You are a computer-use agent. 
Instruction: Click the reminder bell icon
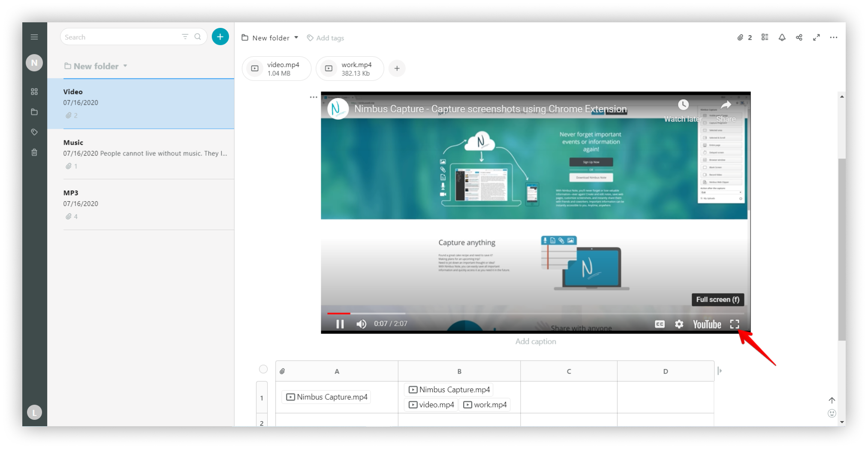[x=782, y=37]
